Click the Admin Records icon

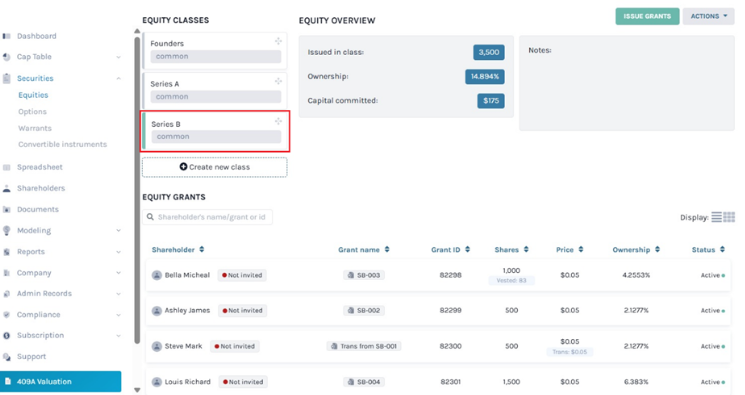tap(7, 294)
